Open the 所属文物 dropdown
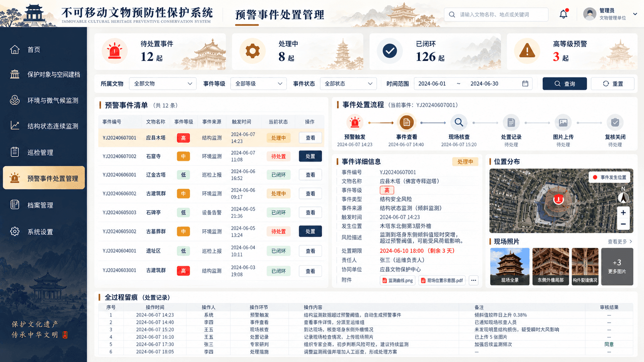Image resolution: width=644 pixels, height=362 pixels. (163, 83)
